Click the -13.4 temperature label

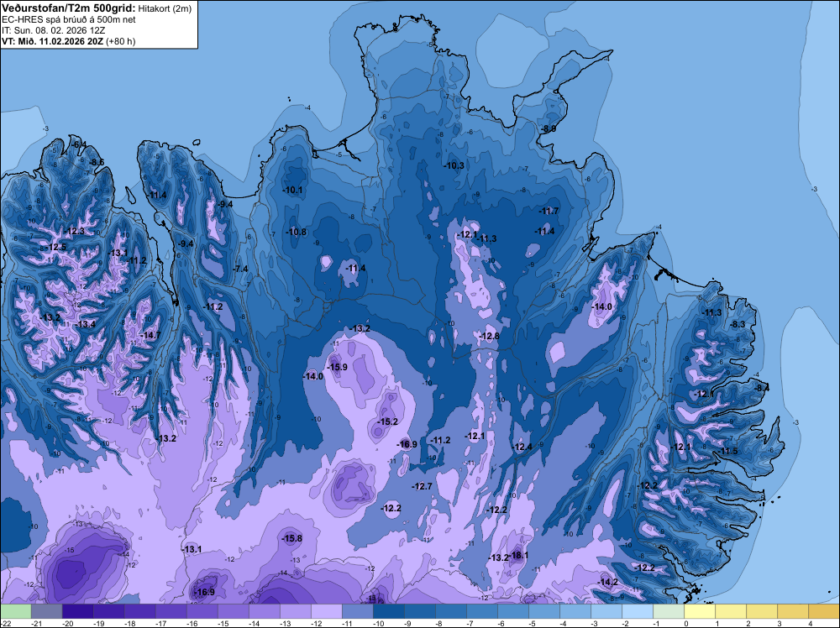86,324
